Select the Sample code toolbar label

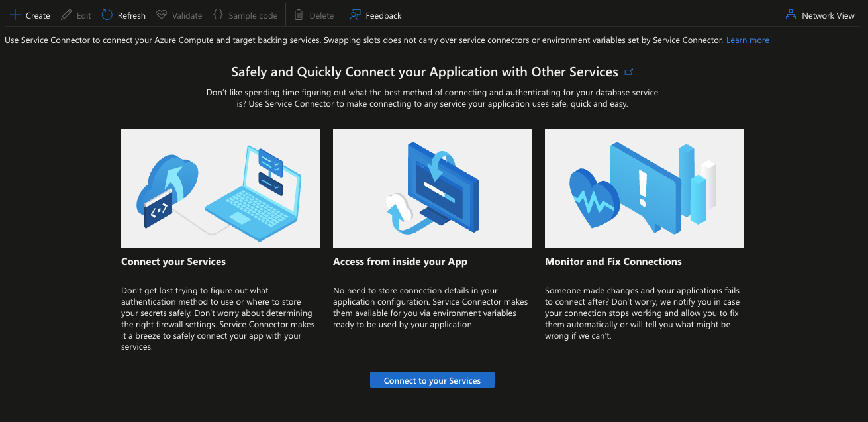253,16
